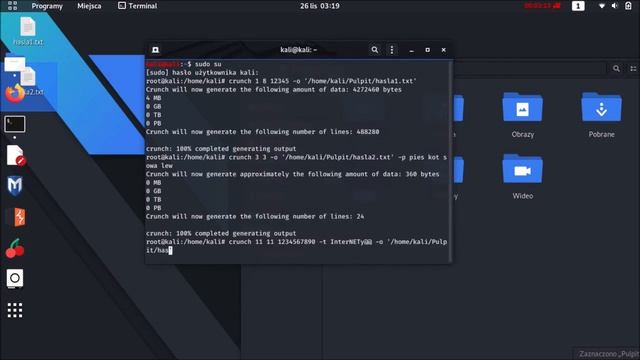Launch Metasploit from the dock
Screen dimensions: 640x360
pos(15,186)
